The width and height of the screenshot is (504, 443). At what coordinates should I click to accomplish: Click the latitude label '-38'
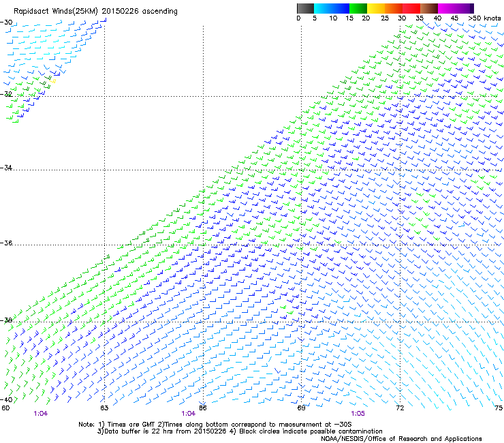click(x=6, y=320)
